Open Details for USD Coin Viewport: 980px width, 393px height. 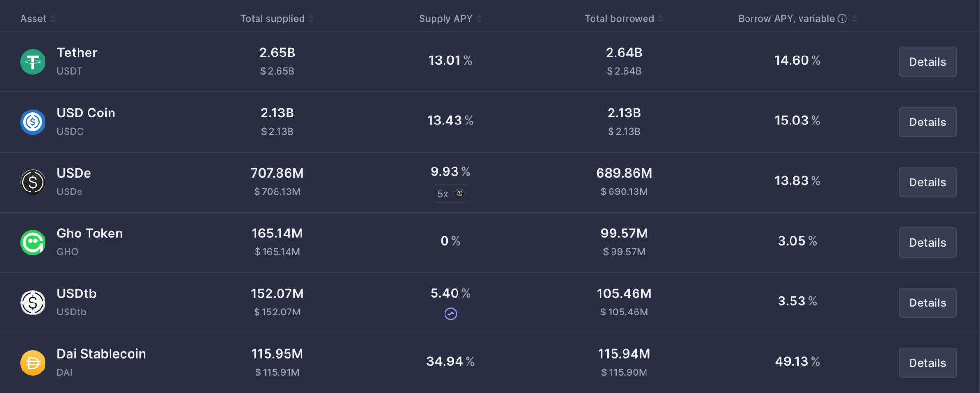(x=927, y=122)
